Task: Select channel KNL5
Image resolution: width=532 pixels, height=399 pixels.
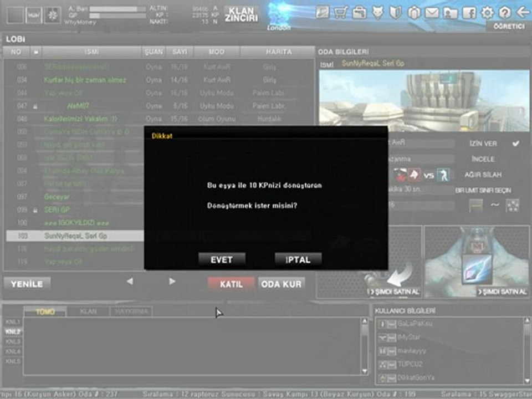Action: pyautogui.click(x=13, y=361)
